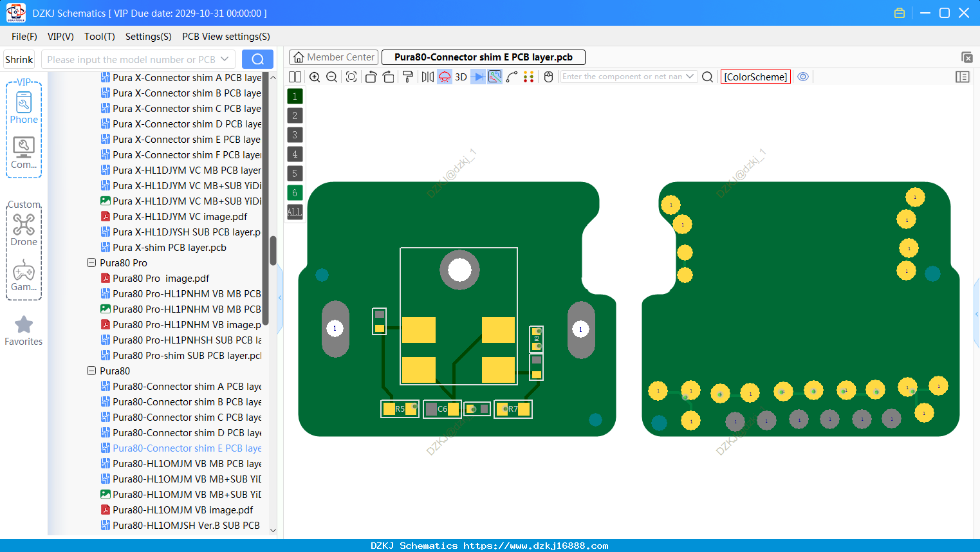The height and width of the screenshot is (552, 980).
Task: Open Pura80 Pro image.pdf file
Action: (x=161, y=279)
